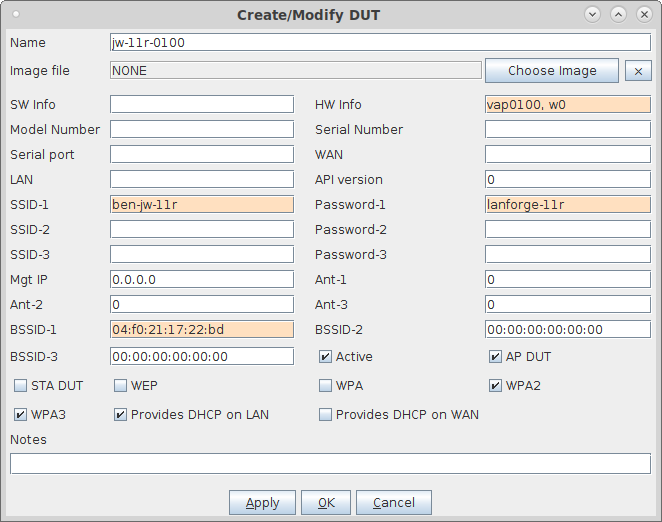Screen dimensions: 662x522
Task: Close the Create/Modify DUT dialog
Action: [x=644, y=14]
